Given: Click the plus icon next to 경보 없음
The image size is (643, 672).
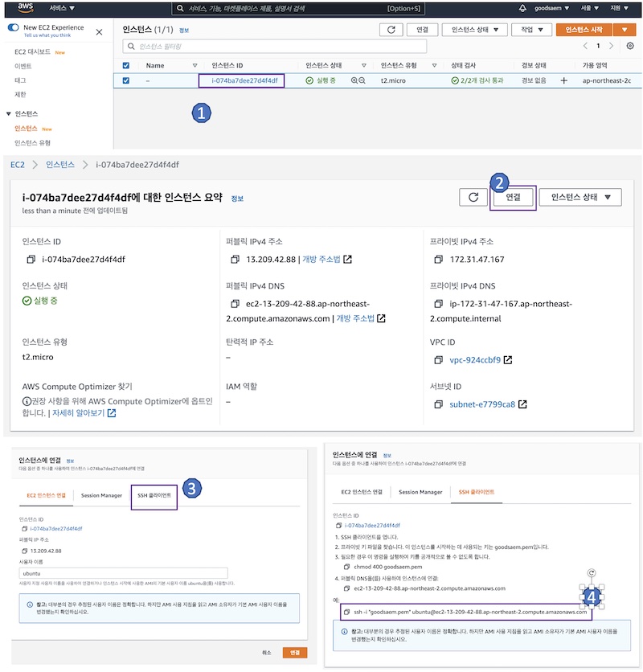Looking at the screenshot, I should [563, 80].
